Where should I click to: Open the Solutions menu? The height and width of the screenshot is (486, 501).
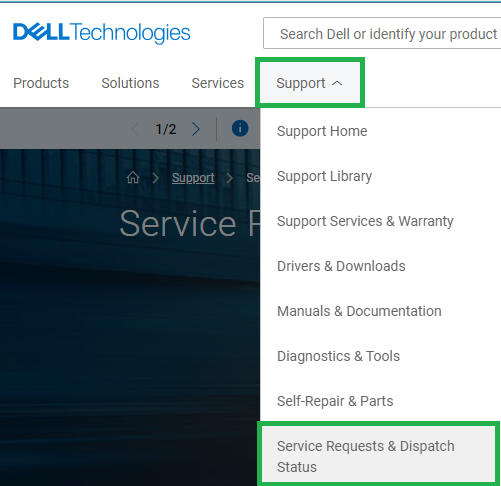click(130, 83)
